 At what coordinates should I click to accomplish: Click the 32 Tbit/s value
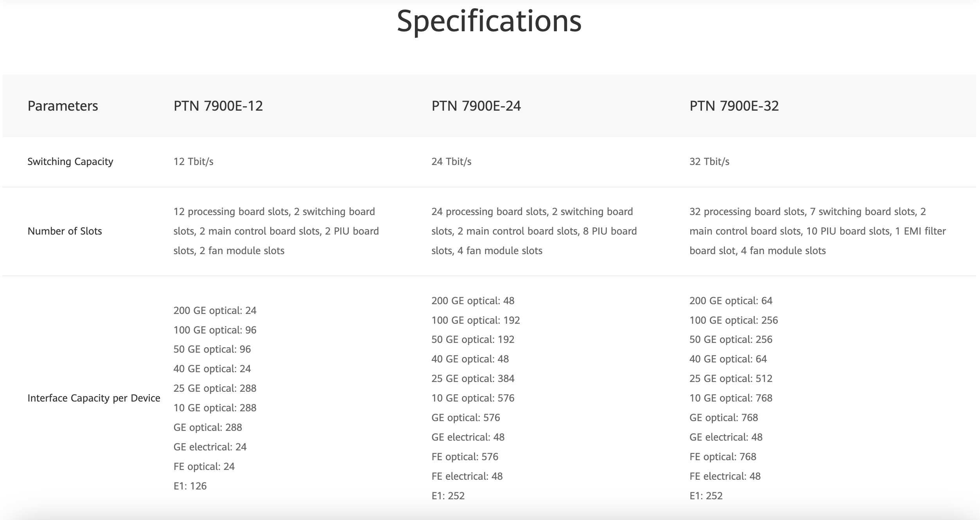coord(709,161)
